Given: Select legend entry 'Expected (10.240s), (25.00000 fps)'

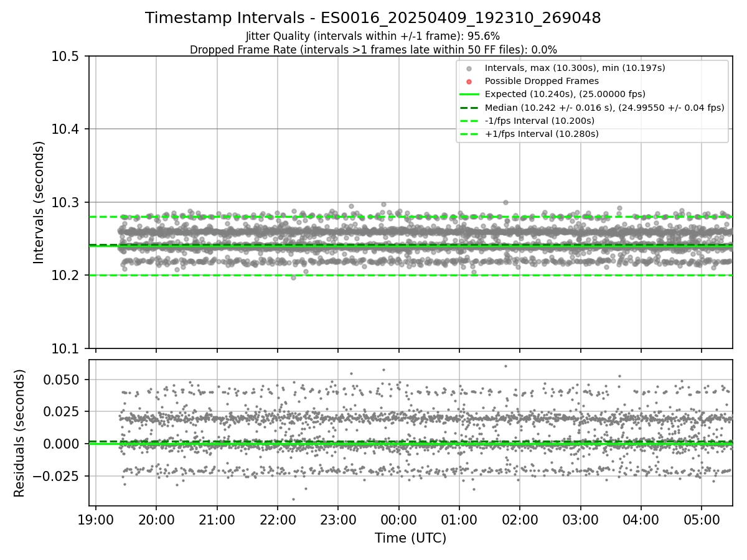Looking at the screenshot, I should tap(565, 94).
